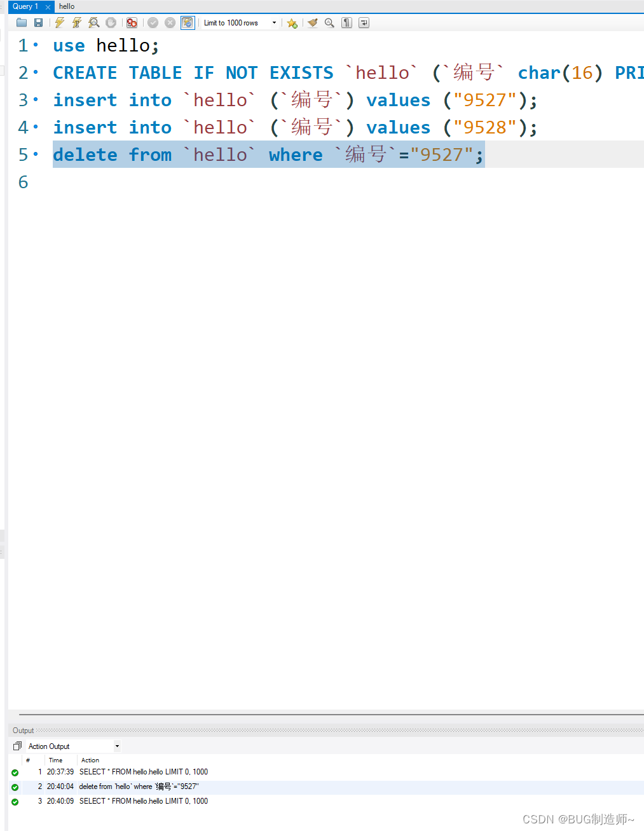Select the Query 1 tab
This screenshot has width=644, height=831.
(24, 6)
